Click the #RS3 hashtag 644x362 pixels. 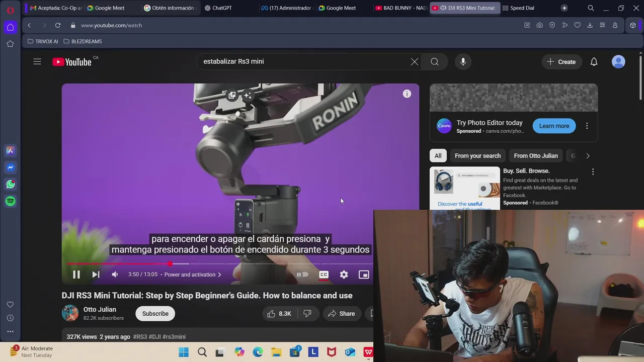(140, 337)
